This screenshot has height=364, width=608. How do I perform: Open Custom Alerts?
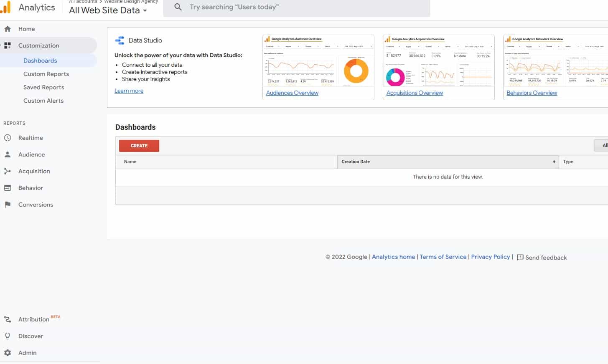[x=43, y=101]
